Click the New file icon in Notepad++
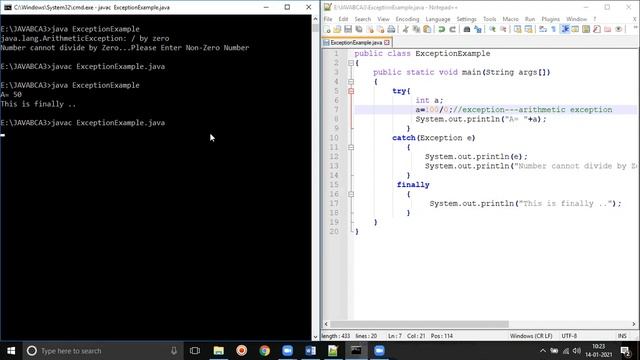The width and height of the screenshot is (640, 360). coord(327,29)
